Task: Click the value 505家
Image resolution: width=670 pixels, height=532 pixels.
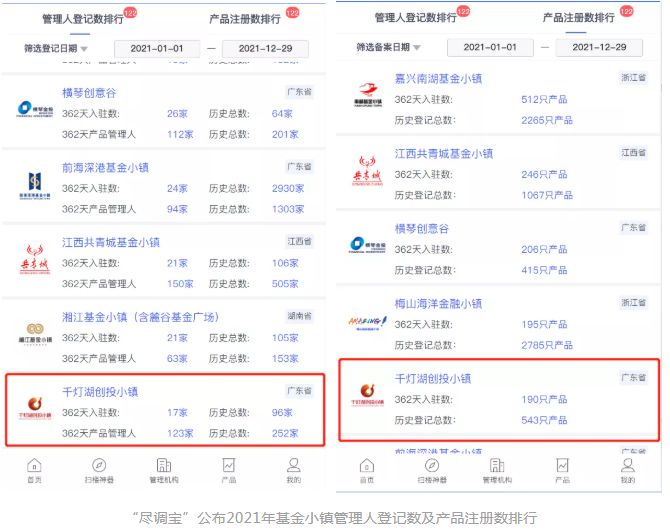Action: pyautogui.click(x=285, y=284)
